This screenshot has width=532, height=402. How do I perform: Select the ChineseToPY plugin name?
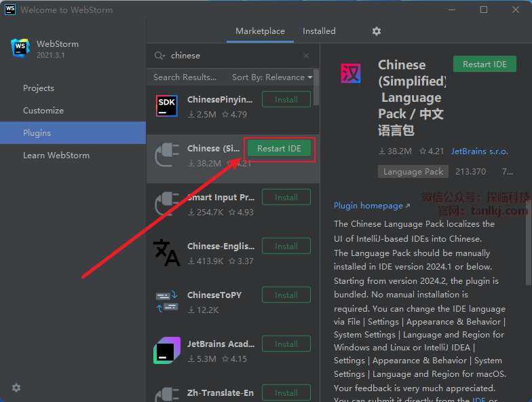coord(214,295)
